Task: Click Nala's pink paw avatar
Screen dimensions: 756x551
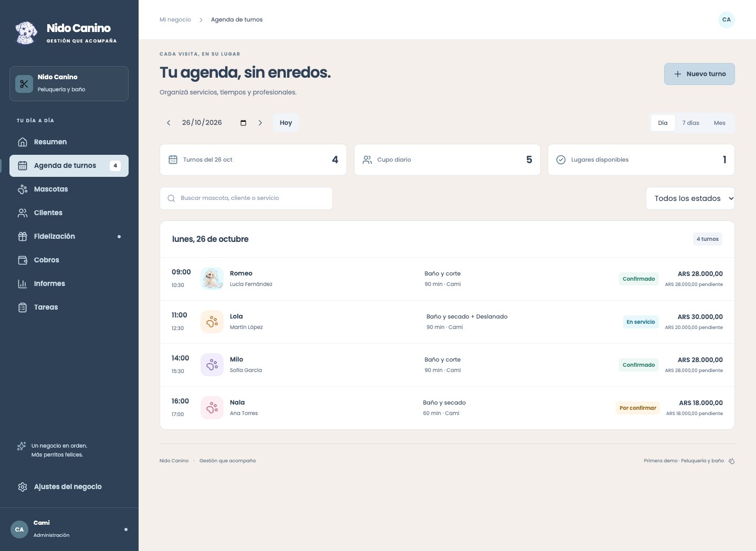Action: (212, 408)
